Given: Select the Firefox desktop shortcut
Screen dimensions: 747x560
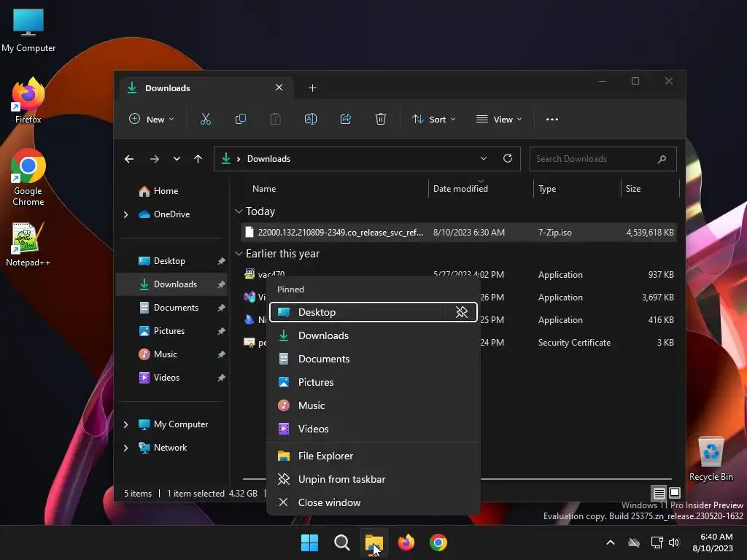Looking at the screenshot, I should [28, 101].
